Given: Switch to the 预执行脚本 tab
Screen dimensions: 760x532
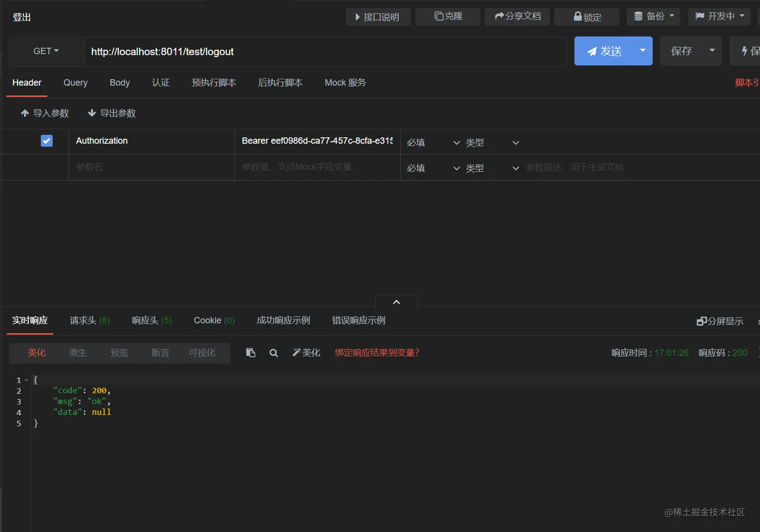Looking at the screenshot, I should (x=214, y=83).
